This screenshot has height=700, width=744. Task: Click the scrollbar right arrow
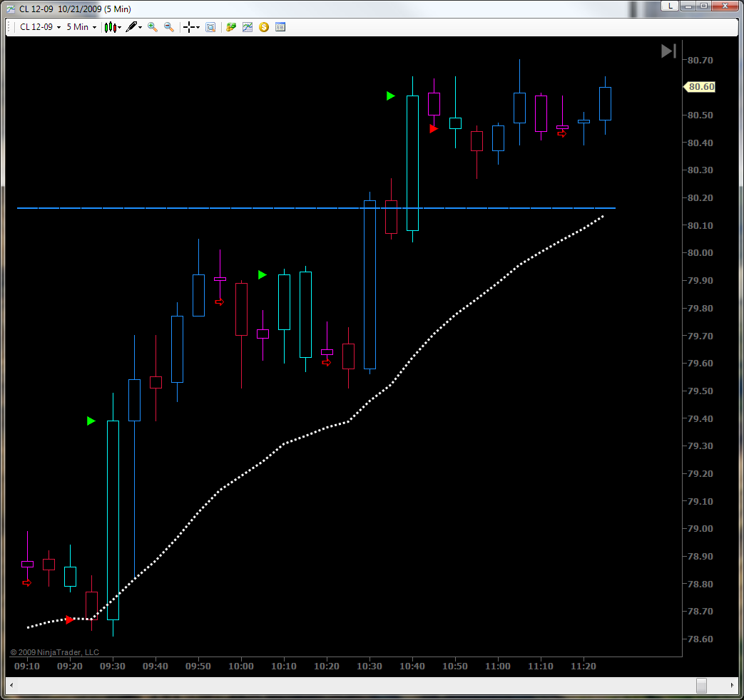pyautogui.click(x=732, y=685)
